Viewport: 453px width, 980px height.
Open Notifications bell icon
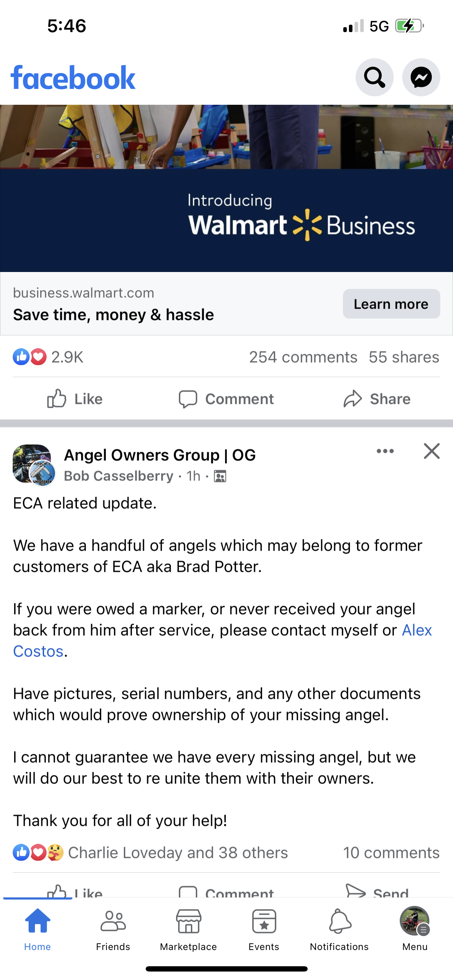click(x=339, y=922)
